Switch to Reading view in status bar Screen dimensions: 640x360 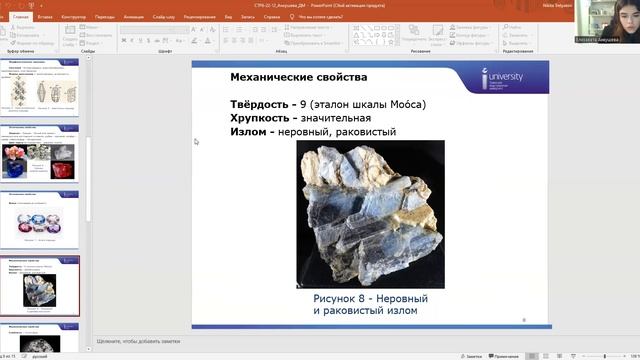559,356
